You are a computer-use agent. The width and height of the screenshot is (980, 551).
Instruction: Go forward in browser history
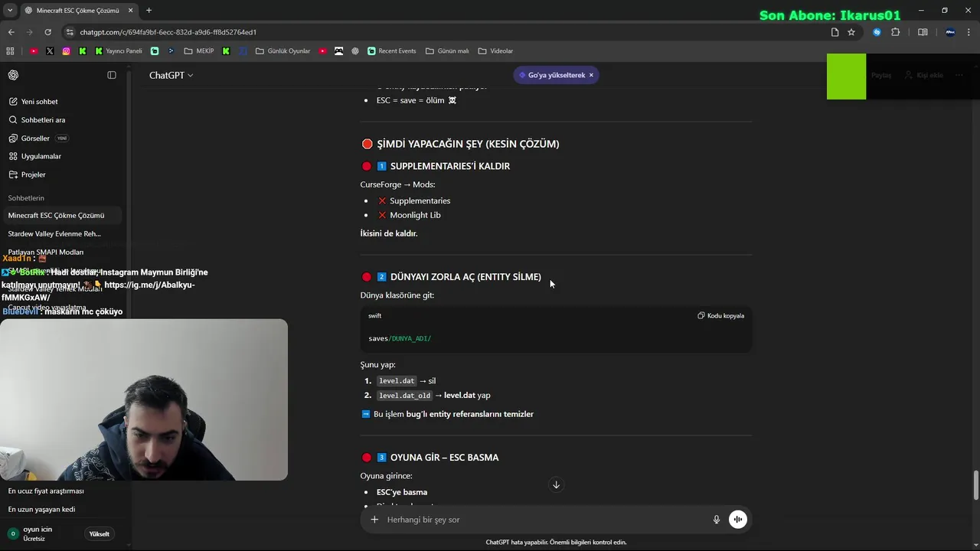point(30,32)
